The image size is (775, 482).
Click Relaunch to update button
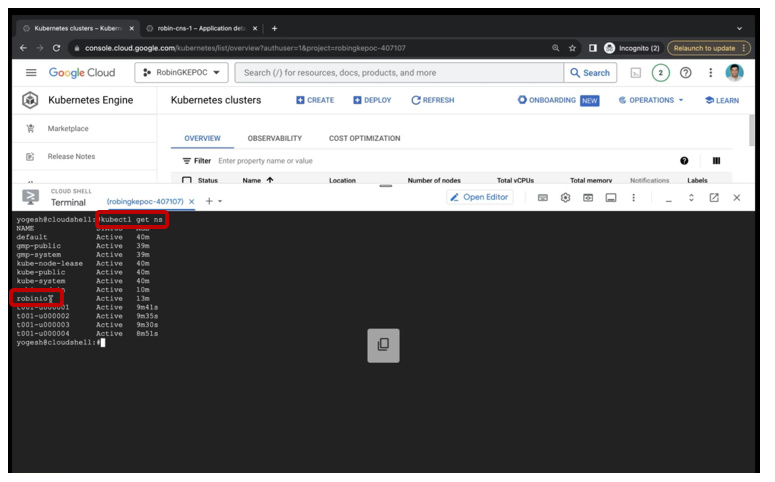pyautogui.click(x=709, y=48)
